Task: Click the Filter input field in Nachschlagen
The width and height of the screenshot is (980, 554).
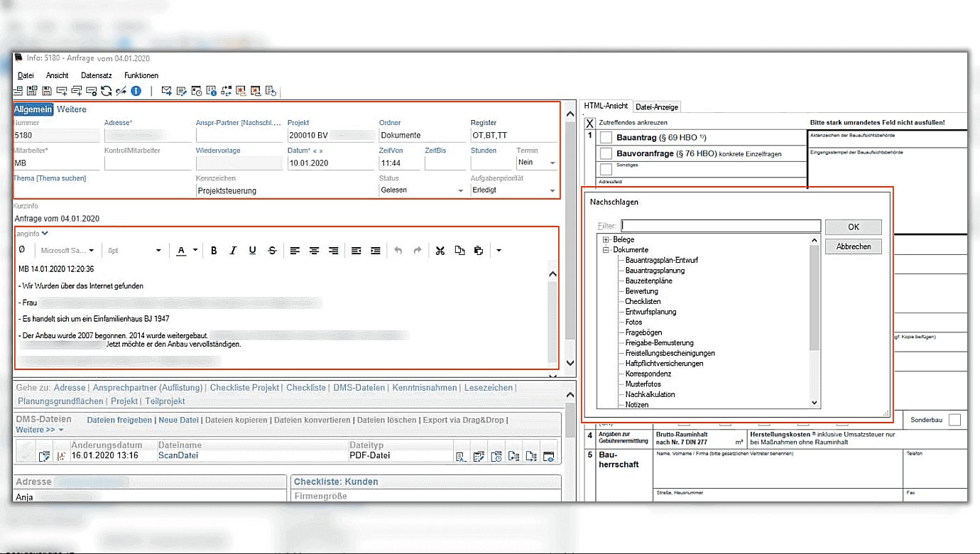Action: pos(720,226)
